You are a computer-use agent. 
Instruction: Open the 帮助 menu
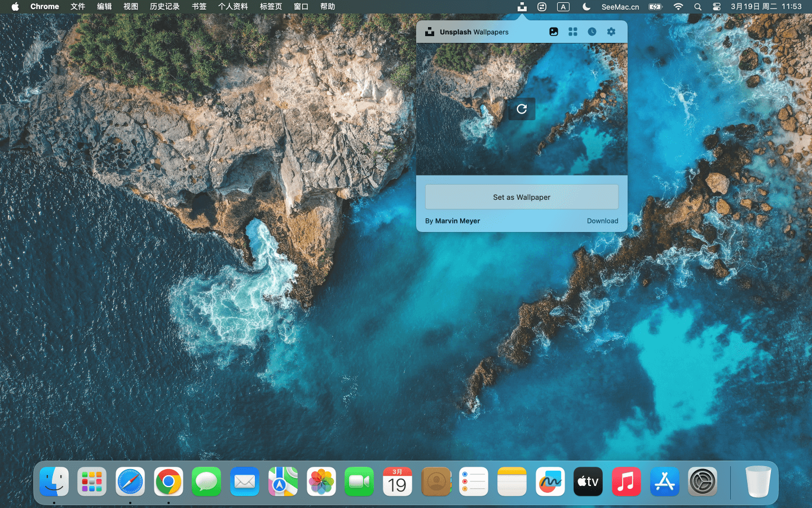click(x=328, y=7)
